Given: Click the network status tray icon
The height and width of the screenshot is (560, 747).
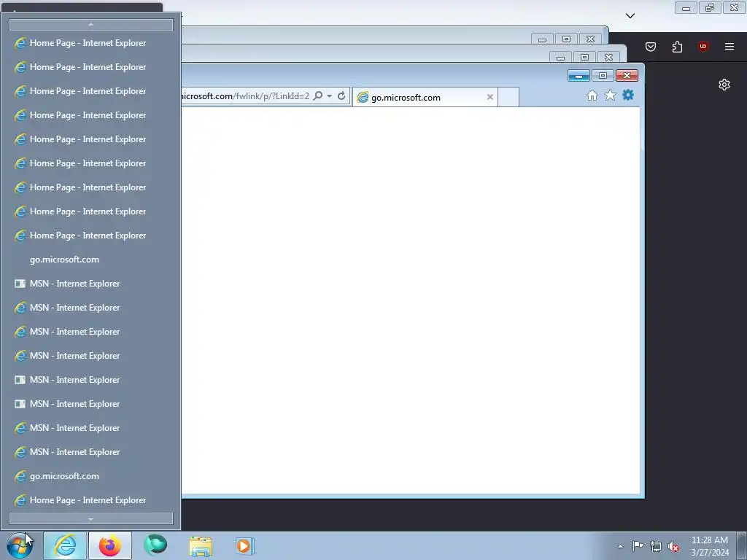Looking at the screenshot, I should 656,546.
